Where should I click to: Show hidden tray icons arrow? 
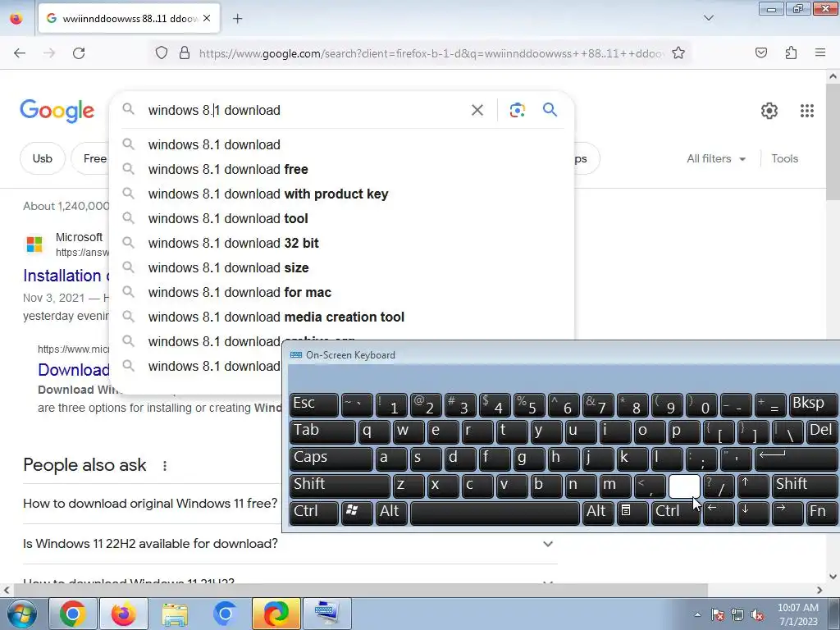[x=697, y=614]
